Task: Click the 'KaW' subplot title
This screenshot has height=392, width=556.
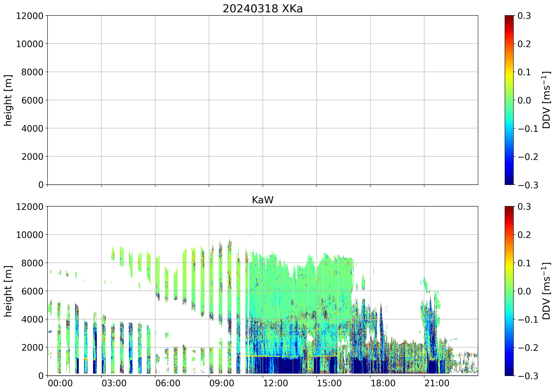Action: (x=262, y=200)
